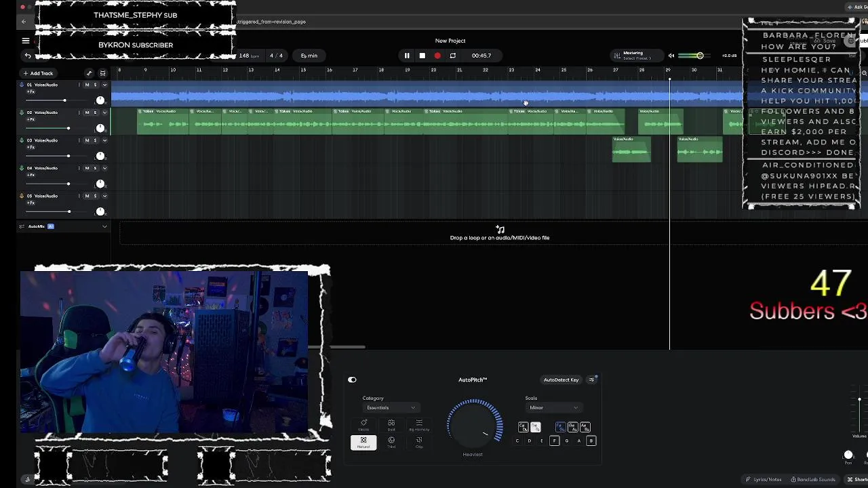
Task: Open the hamburger menu icon
Action: 26,41
